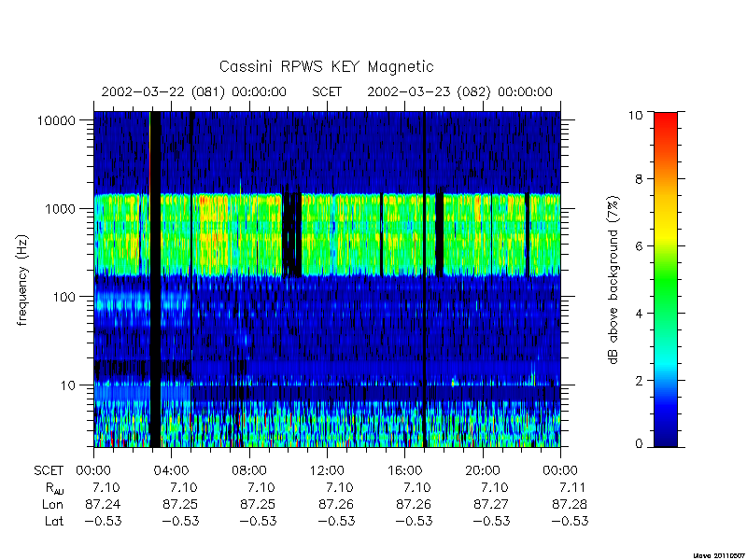Screen dimensions: 747x560
Task: Click the "12:00" time axis label
Action: (x=327, y=471)
